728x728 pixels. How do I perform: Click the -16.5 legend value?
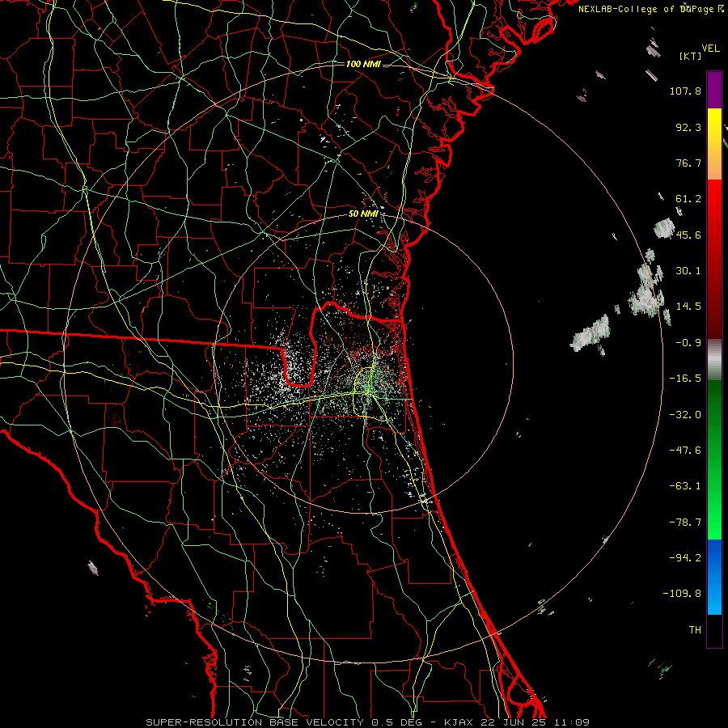point(685,379)
